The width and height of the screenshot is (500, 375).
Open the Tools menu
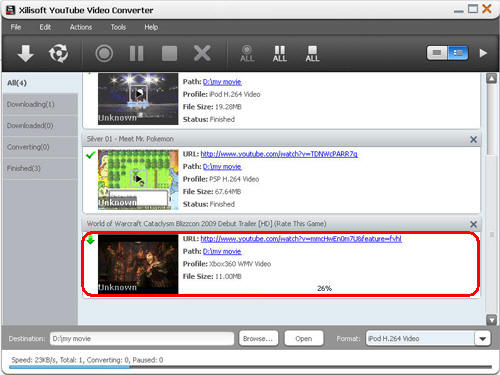118,27
